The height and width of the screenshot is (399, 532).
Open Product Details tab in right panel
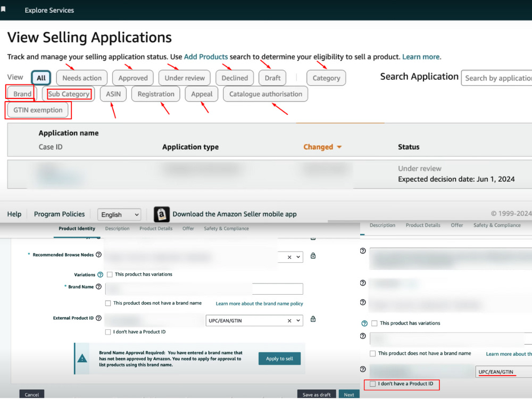[423, 225]
